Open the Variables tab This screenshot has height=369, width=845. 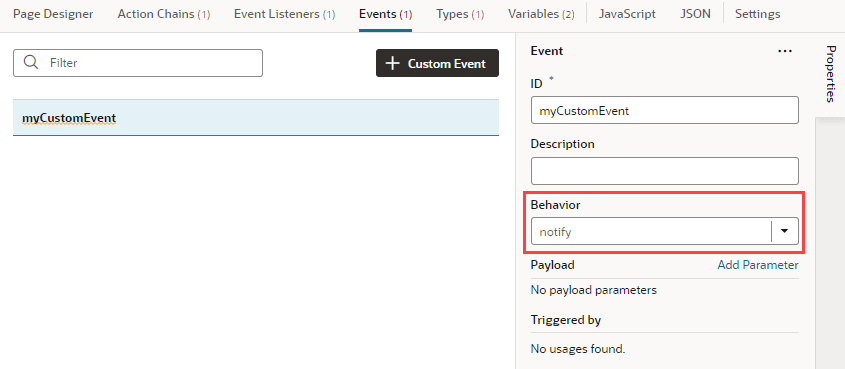(541, 14)
